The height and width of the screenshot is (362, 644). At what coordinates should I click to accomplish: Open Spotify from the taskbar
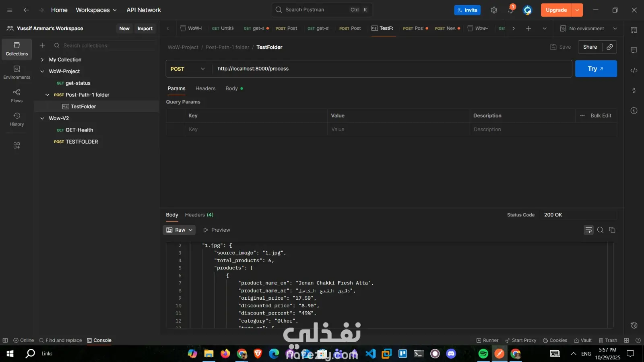[x=483, y=354]
